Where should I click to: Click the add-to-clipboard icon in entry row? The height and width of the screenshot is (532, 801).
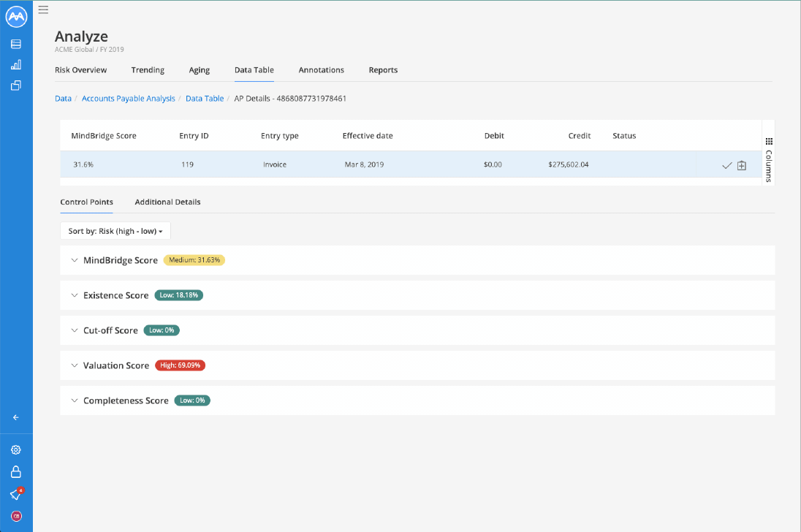click(742, 165)
